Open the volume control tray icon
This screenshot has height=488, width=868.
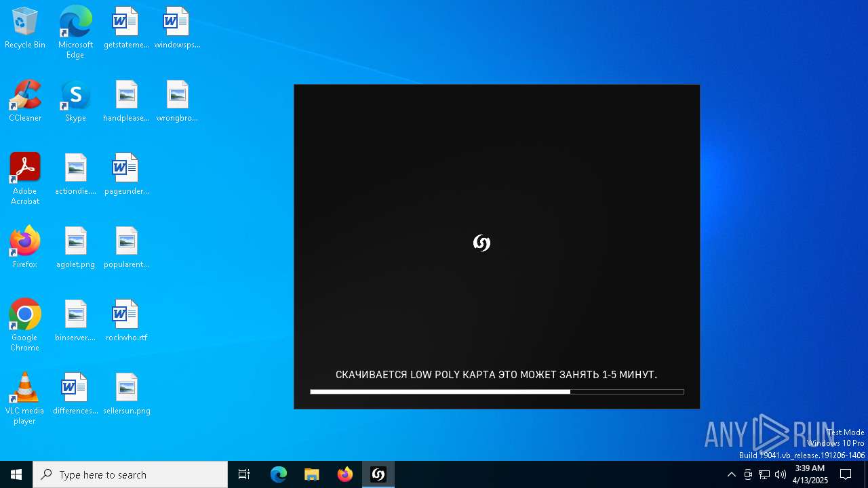pos(781,474)
